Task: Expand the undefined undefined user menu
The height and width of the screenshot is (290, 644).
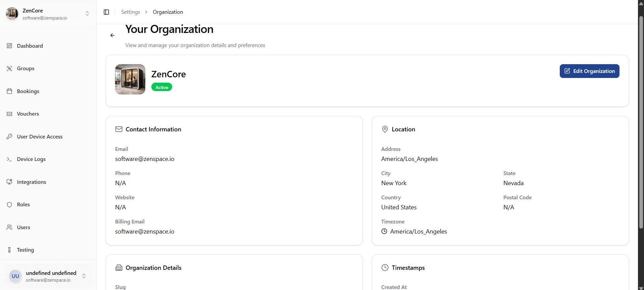Action: (x=84, y=276)
